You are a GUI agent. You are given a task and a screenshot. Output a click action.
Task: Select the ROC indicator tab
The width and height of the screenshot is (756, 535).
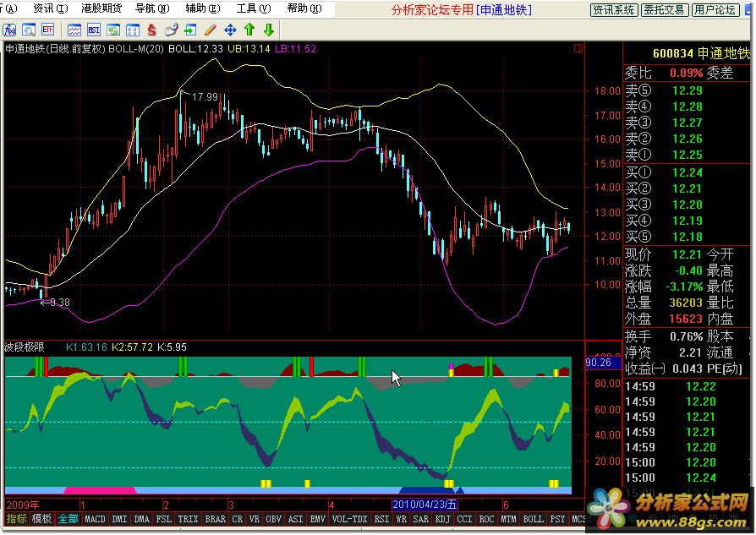486,519
